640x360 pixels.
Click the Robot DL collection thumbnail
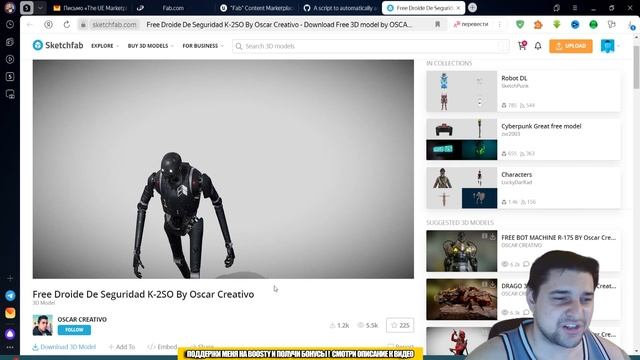click(462, 91)
